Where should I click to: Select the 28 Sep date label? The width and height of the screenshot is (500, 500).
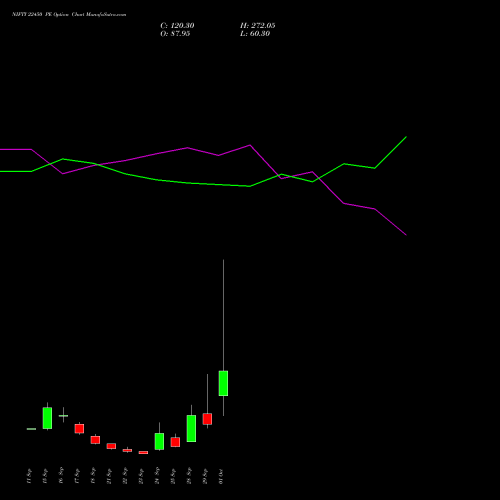point(189,477)
